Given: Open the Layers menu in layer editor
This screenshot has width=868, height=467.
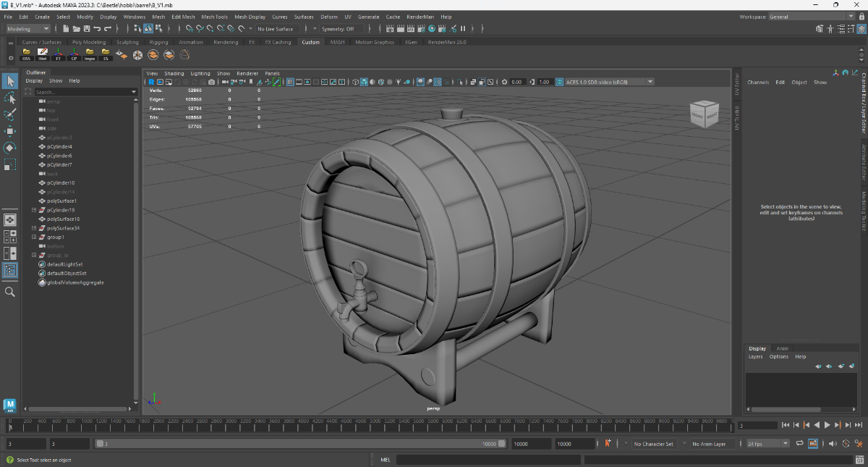Looking at the screenshot, I should coord(755,356).
